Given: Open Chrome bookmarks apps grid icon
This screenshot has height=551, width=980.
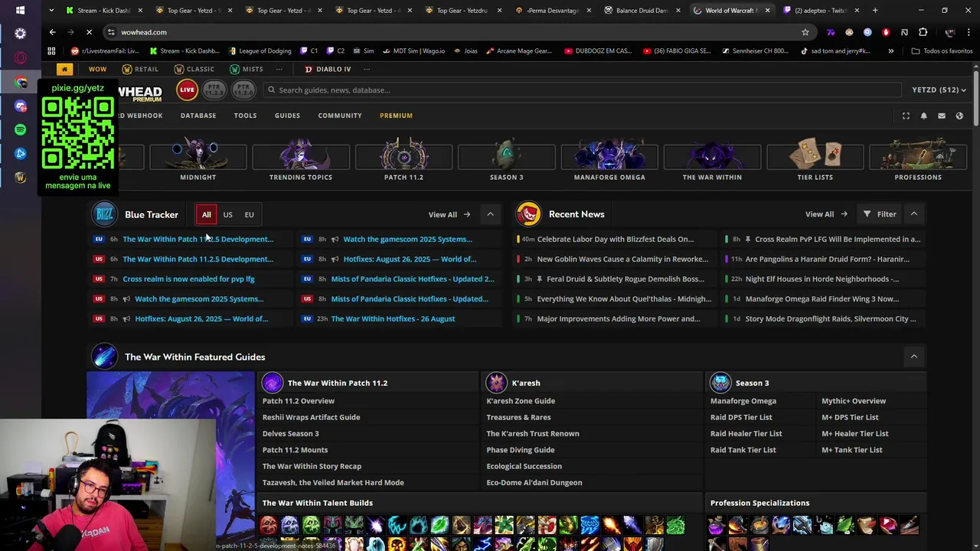Looking at the screenshot, I should pos(51,51).
